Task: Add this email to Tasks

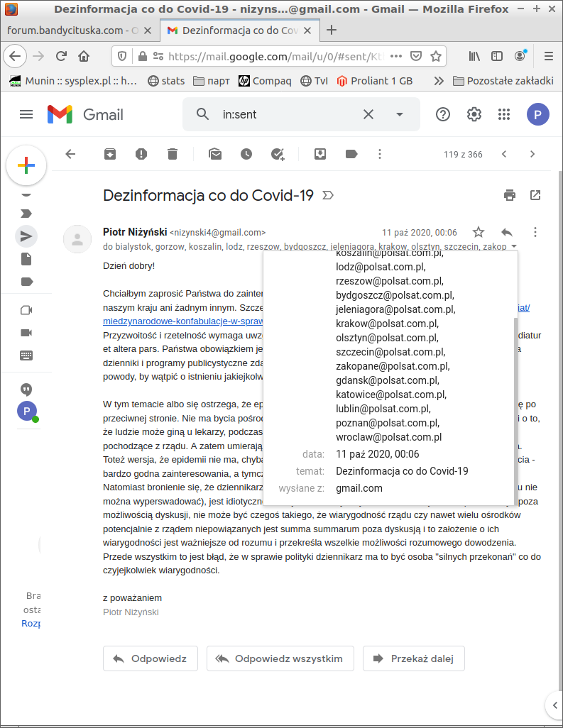Action: pyautogui.click(x=278, y=154)
